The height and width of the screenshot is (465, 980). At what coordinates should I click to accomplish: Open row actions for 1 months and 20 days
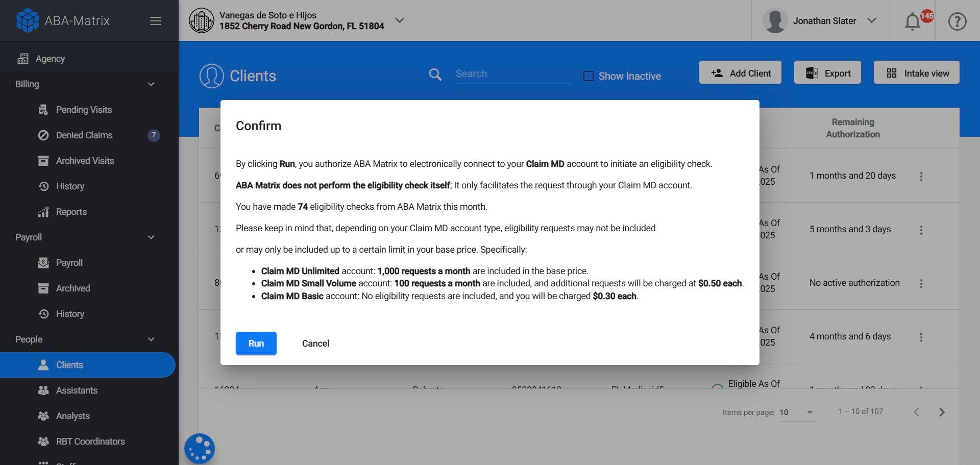point(921,177)
